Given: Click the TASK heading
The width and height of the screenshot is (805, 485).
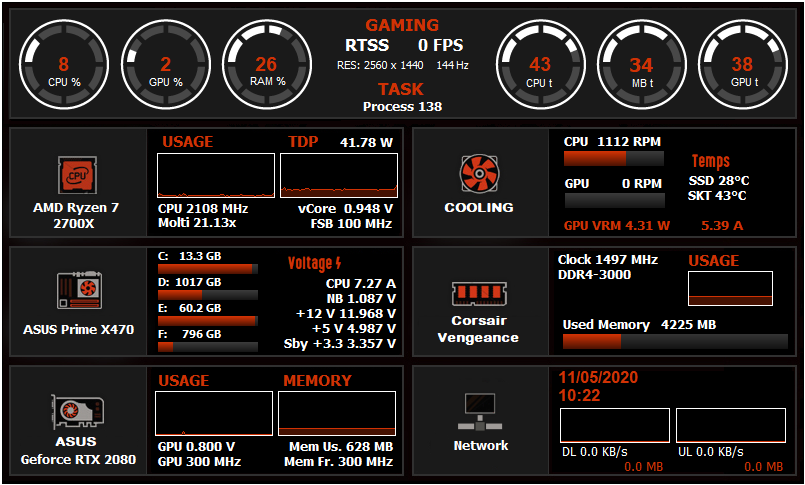Looking at the screenshot, I should pos(401,89).
